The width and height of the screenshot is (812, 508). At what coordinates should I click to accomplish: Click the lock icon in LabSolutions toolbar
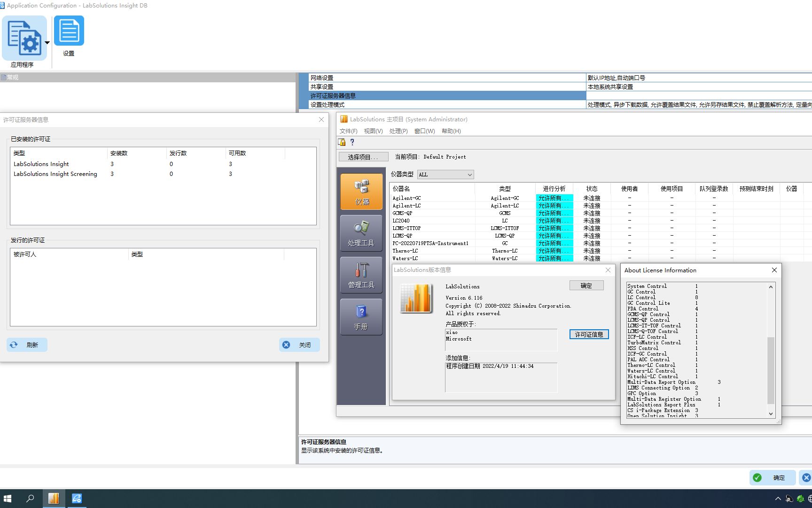click(x=342, y=142)
